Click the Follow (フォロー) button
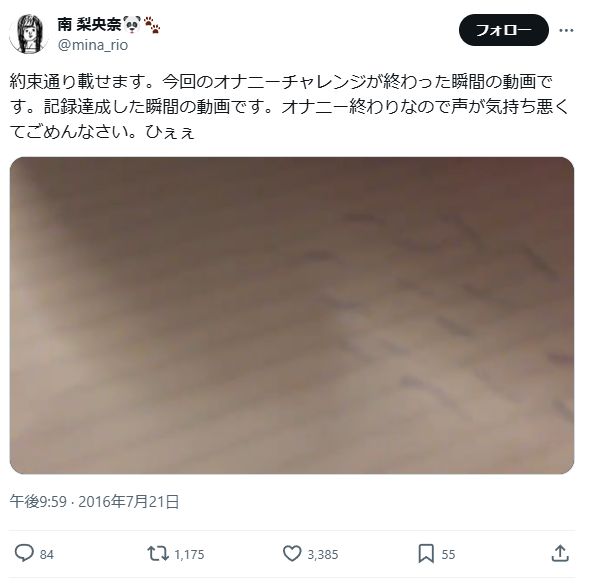 click(x=504, y=30)
